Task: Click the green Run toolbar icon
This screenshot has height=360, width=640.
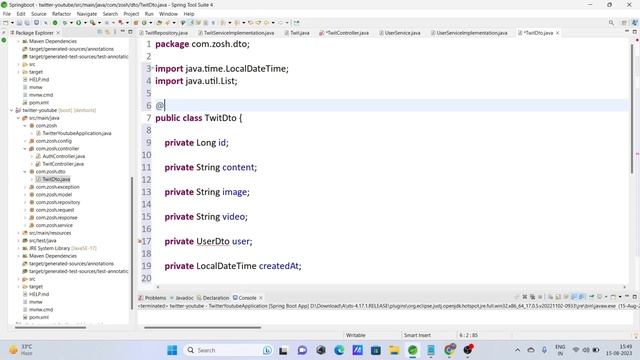Action: click(78, 23)
